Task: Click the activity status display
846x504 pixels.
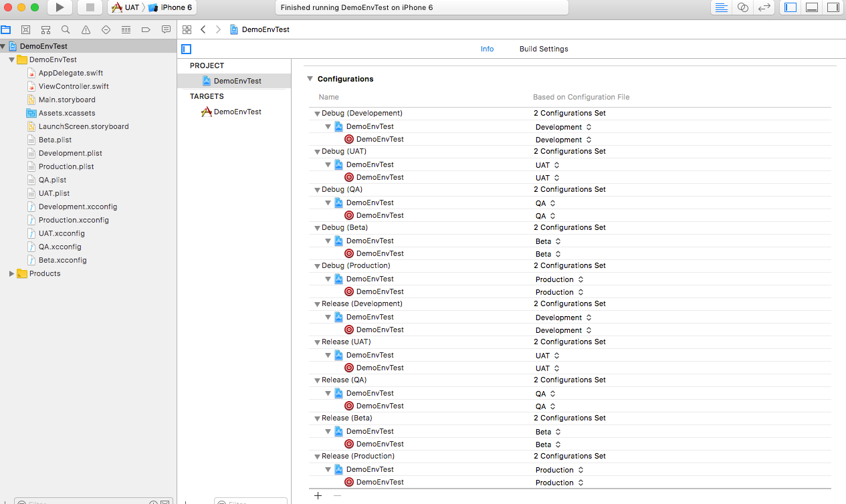Action: pos(421,7)
